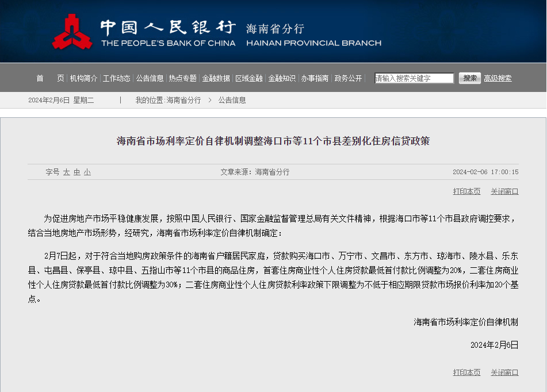Click the paragraph starting 为促进房地产市场

pos(273,226)
